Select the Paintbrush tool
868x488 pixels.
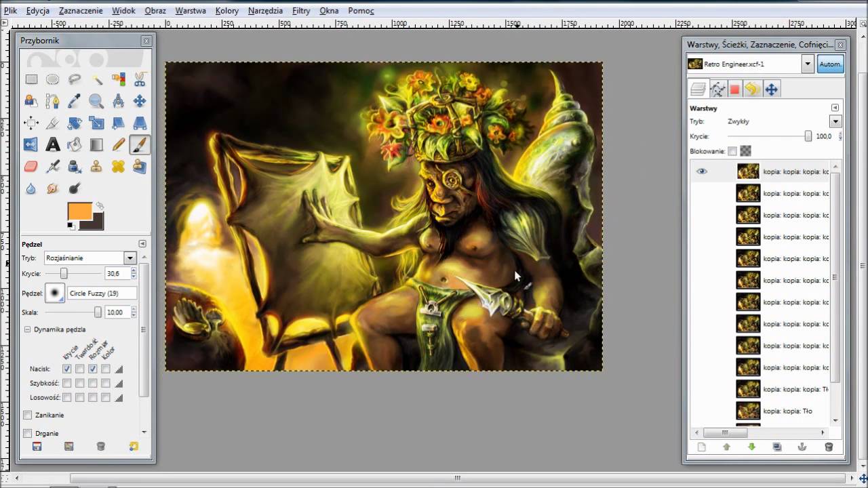pos(140,144)
